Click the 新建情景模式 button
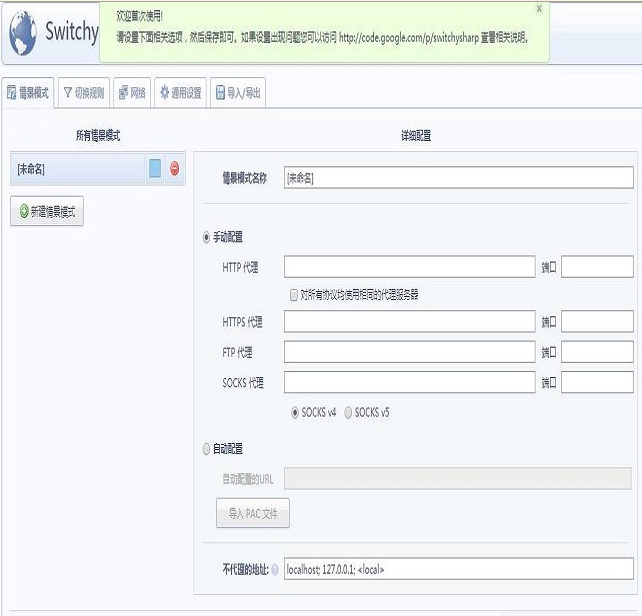The image size is (642, 616). click(x=47, y=211)
